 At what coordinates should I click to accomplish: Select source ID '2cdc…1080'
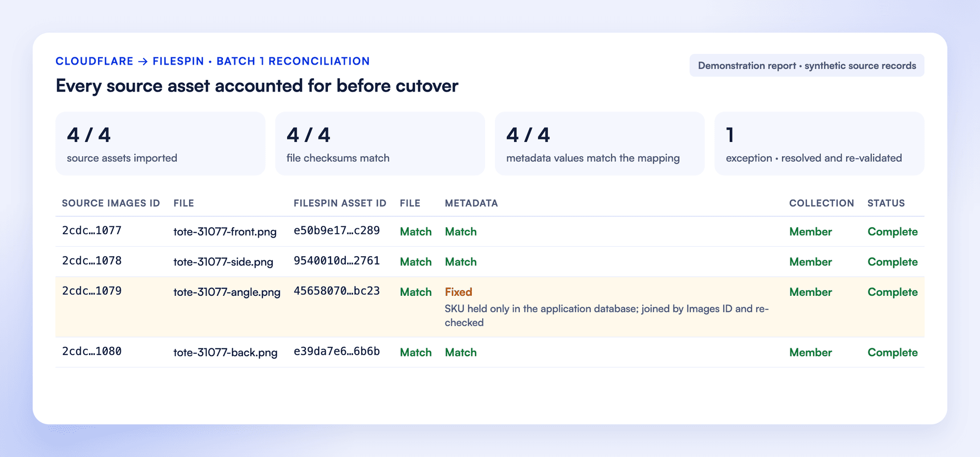pyautogui.click(x=92, y=352)
